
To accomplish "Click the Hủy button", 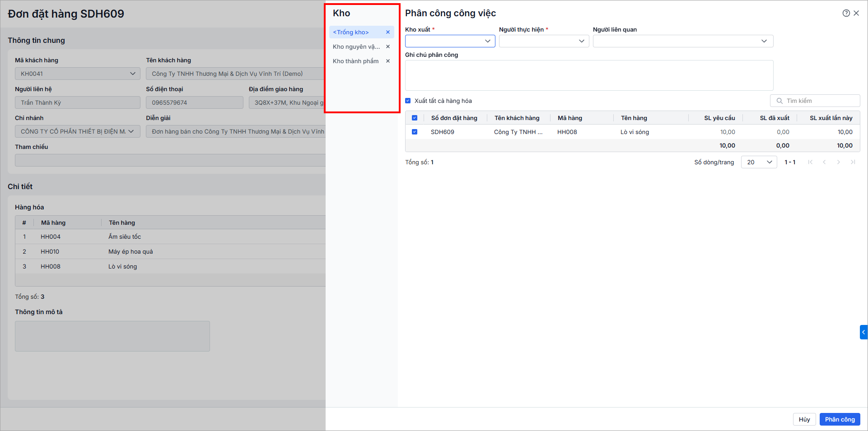I will [804, 419].
